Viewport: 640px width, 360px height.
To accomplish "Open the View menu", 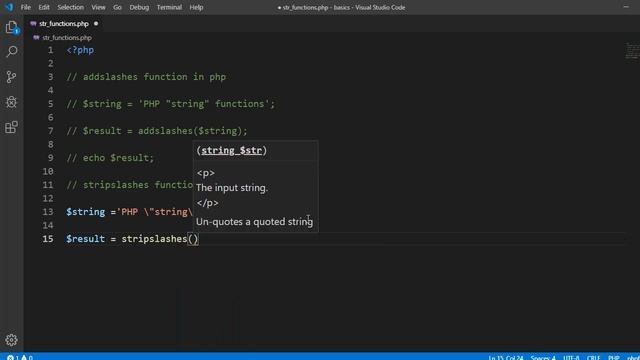I will click(98, 7).
